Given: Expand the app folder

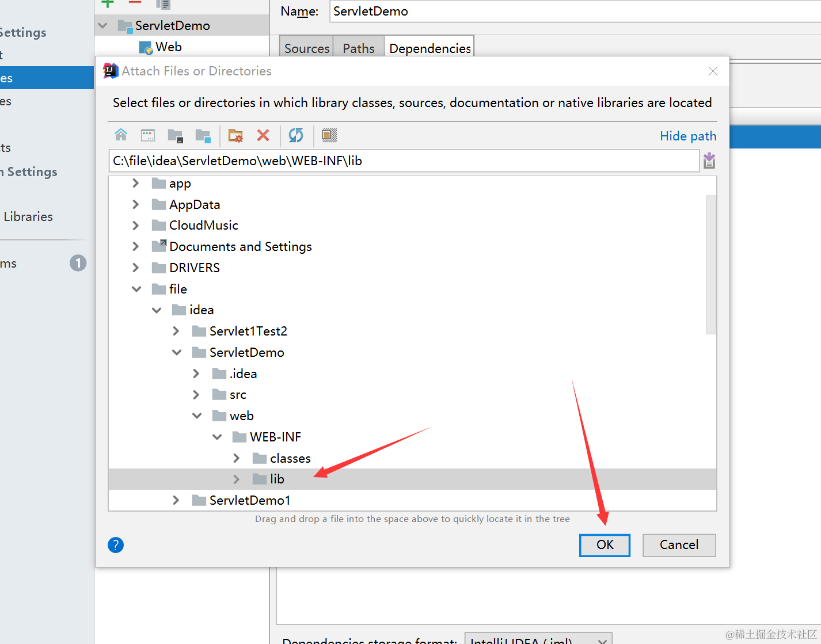Looking at the screenshot, I should [x=135, y=183].
